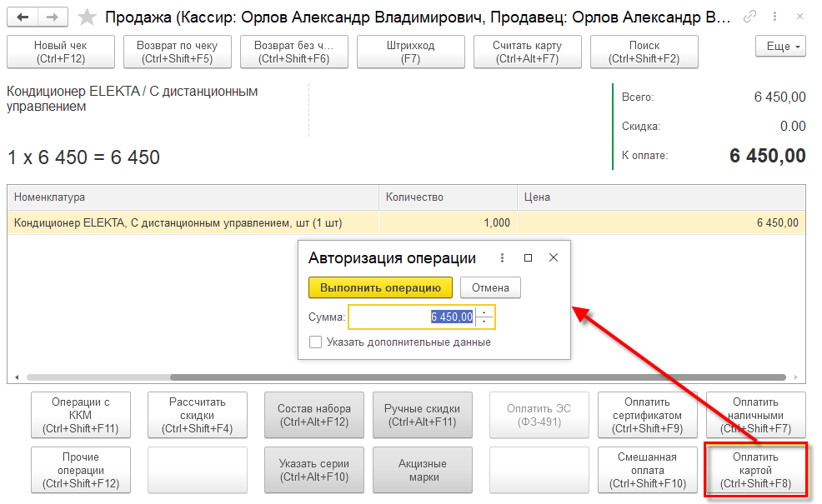This screenshot has height=504, width=822.
Task: Open Штрихкод (F7) entry
Action: pos(411,52)
